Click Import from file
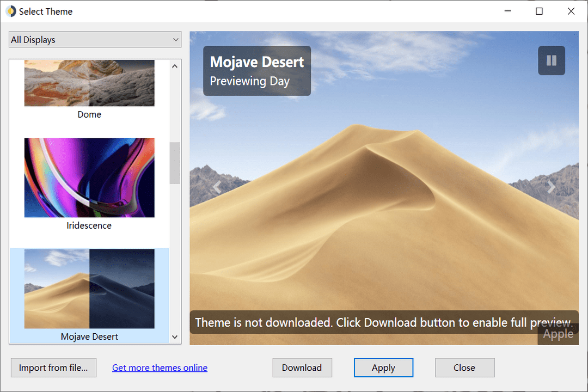 [53, 367]
